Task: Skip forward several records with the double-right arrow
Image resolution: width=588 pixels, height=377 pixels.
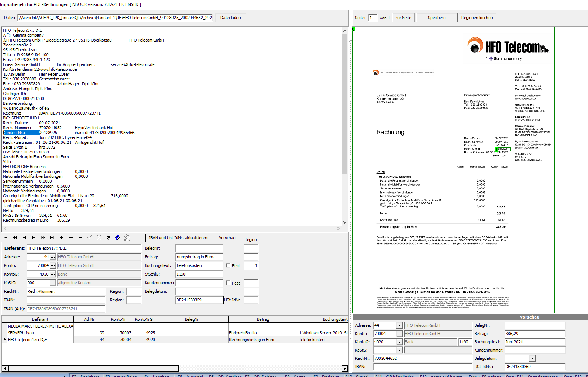Action: coord(43,238)
